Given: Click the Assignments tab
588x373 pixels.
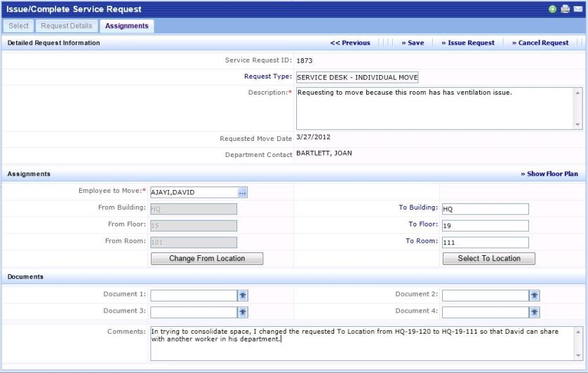Looking at the screenshot, I should 127,26.
